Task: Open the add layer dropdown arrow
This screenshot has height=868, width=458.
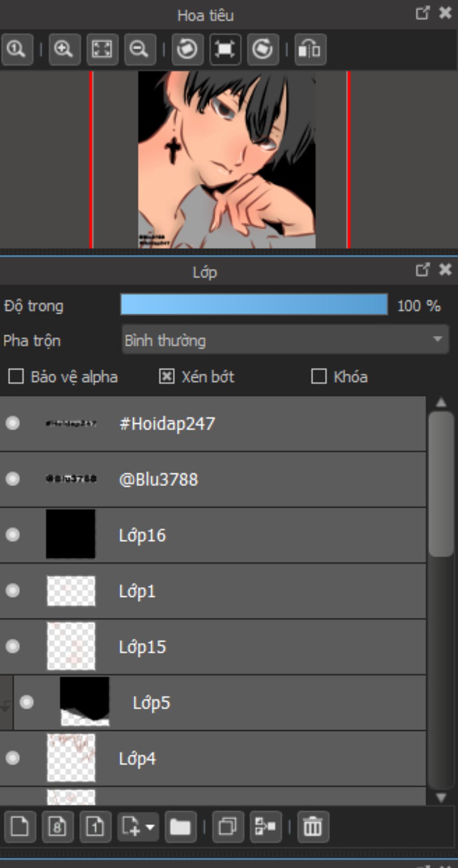Action: [x=150, y=826]
